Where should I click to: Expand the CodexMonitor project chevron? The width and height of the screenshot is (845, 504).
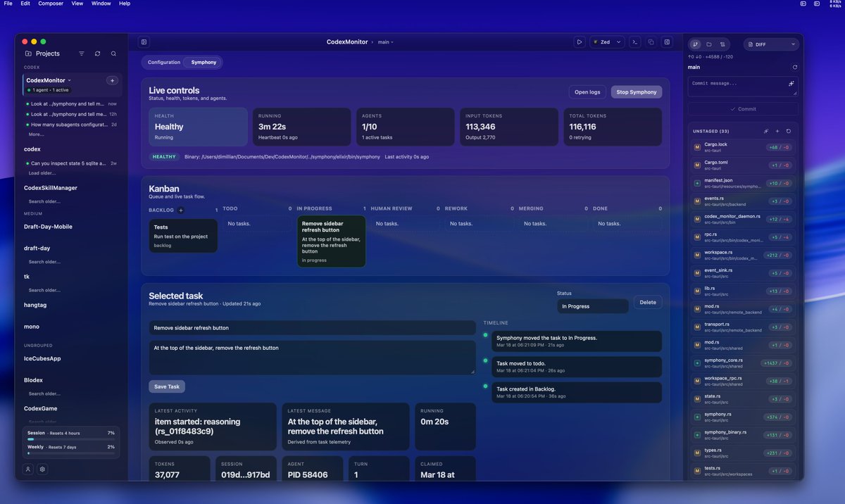(69, 81)
